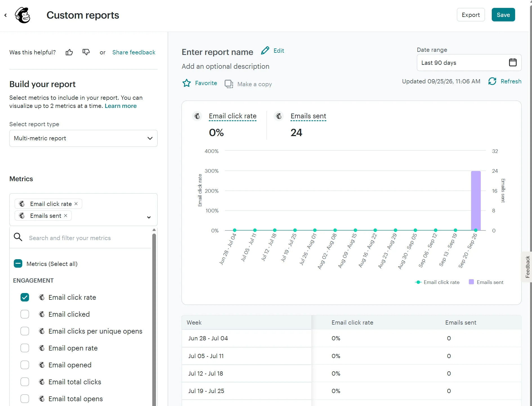Give thumbs down feedback
532x406 pixels.
click(86, 52)
